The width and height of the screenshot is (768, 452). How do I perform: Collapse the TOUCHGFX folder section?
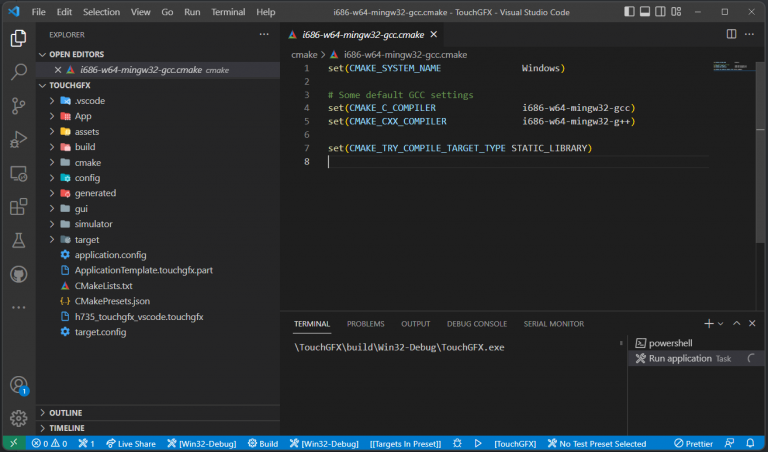pyautogui.click(x=158, y=85)
